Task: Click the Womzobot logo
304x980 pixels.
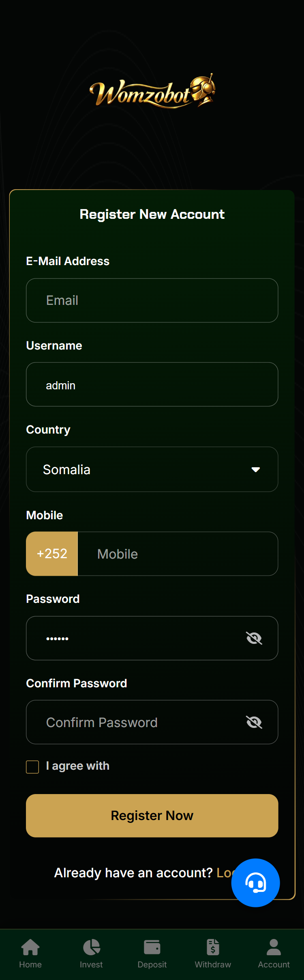Action: pos(152,92)
